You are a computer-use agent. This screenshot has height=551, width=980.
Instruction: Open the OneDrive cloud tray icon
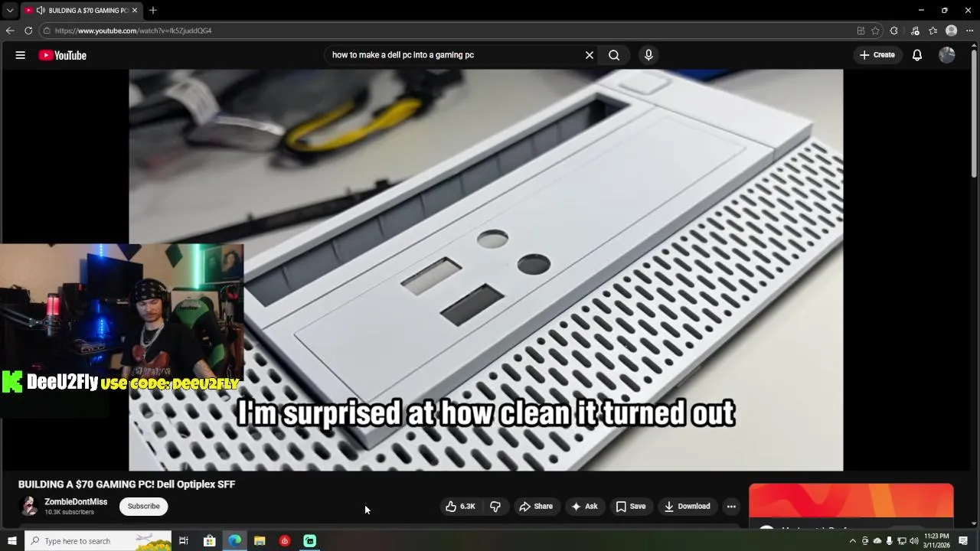(x=877, y=541)
